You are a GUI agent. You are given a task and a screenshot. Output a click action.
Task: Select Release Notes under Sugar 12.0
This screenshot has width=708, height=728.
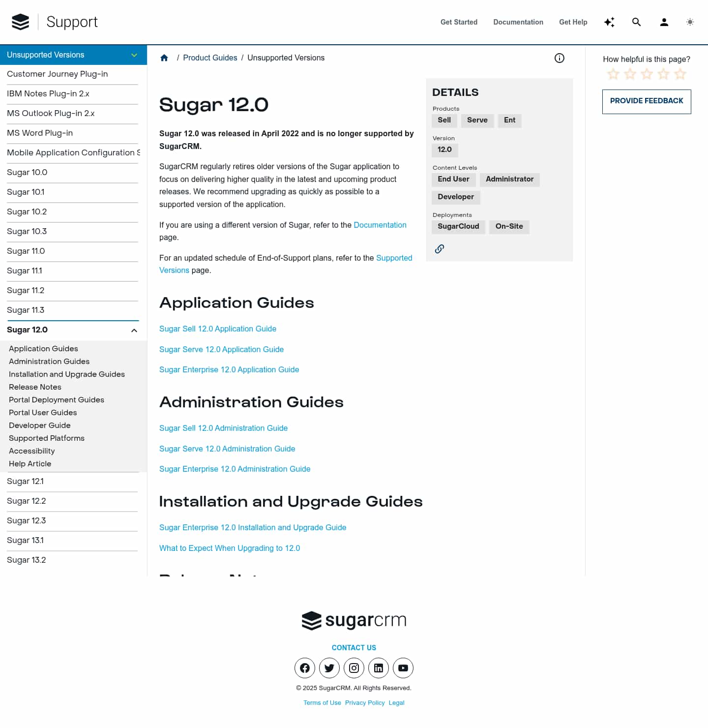(x=35, y=387)
